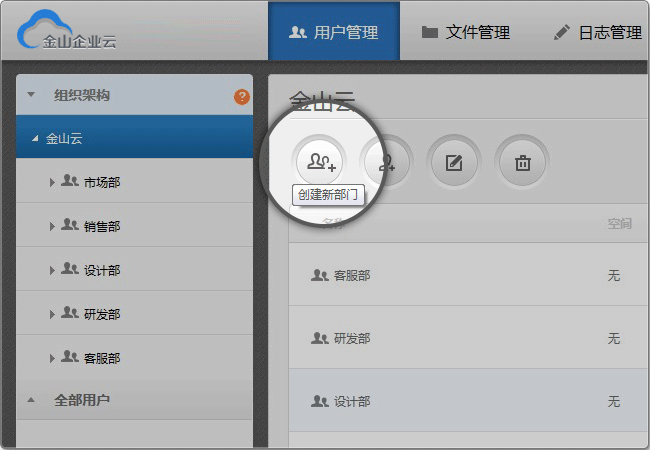This screenshot has height=450, width=650.
Task: Click the pencil icon on 日志管理 tab
Action: (x=562, y=32)
